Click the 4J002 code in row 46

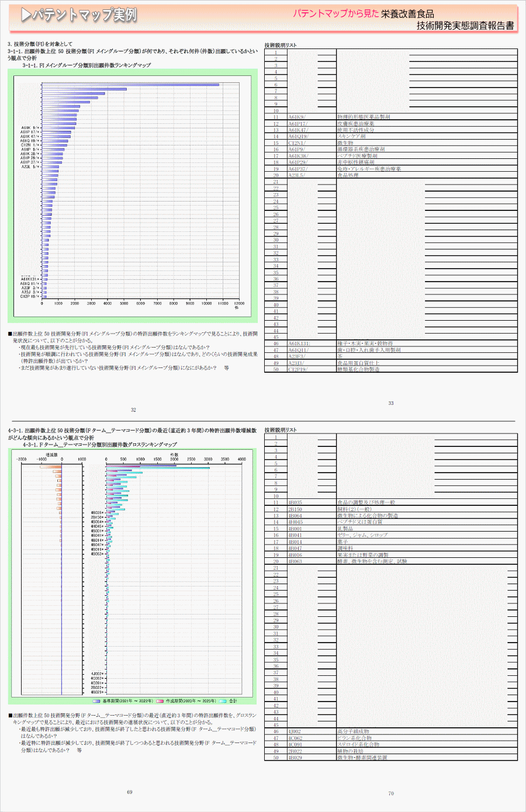click(295, 731)
